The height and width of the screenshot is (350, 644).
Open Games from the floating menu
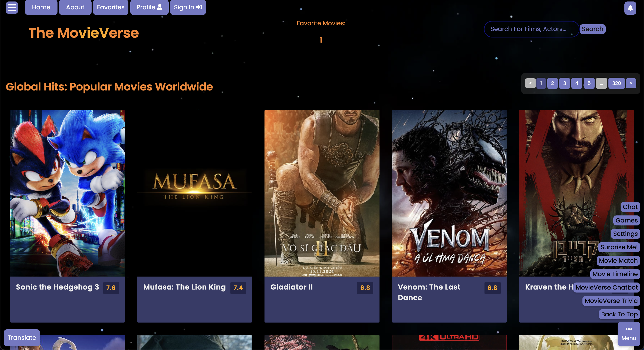627,221
